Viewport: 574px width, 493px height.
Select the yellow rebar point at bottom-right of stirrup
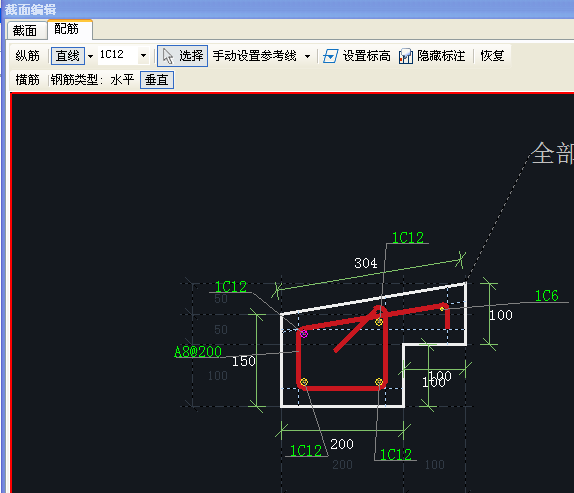point(379,382)
